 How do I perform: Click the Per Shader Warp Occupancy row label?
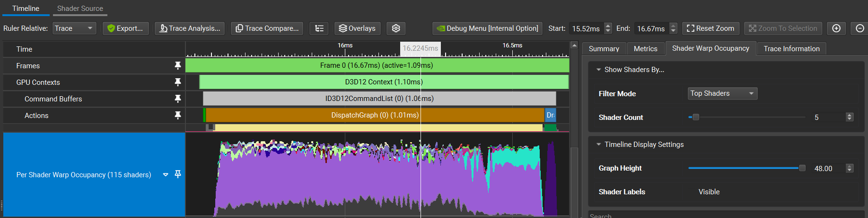click(x=84, y=175)
